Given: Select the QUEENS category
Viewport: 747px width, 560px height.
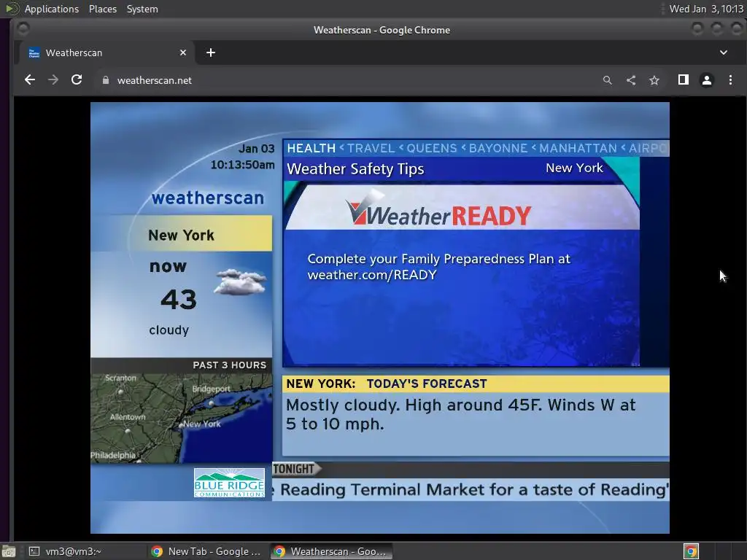Looking at the screenshot, I should coord(432,148).
